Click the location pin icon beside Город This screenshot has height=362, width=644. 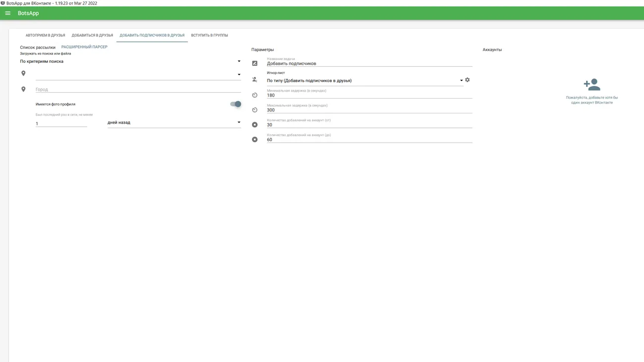[23, 90]
